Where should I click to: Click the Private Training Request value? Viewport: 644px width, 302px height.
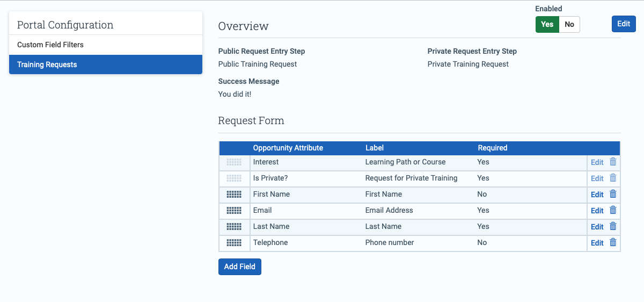(x=468, y=64)
